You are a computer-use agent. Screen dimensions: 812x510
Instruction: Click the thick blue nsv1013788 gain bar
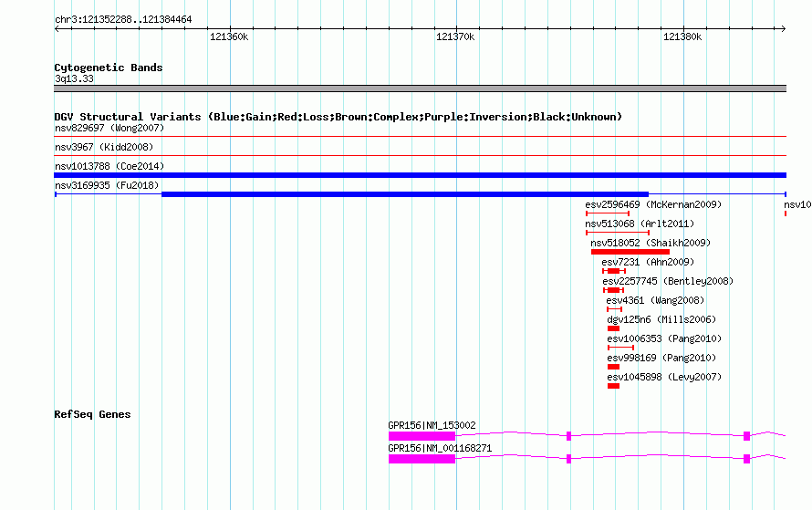[x=420, y=175]
